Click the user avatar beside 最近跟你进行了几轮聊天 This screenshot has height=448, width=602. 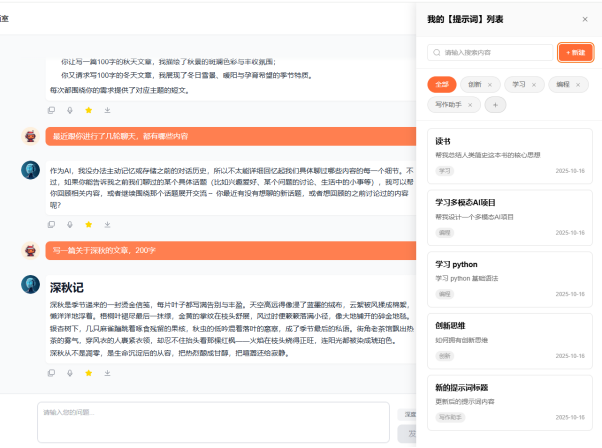tap(30, 136)
